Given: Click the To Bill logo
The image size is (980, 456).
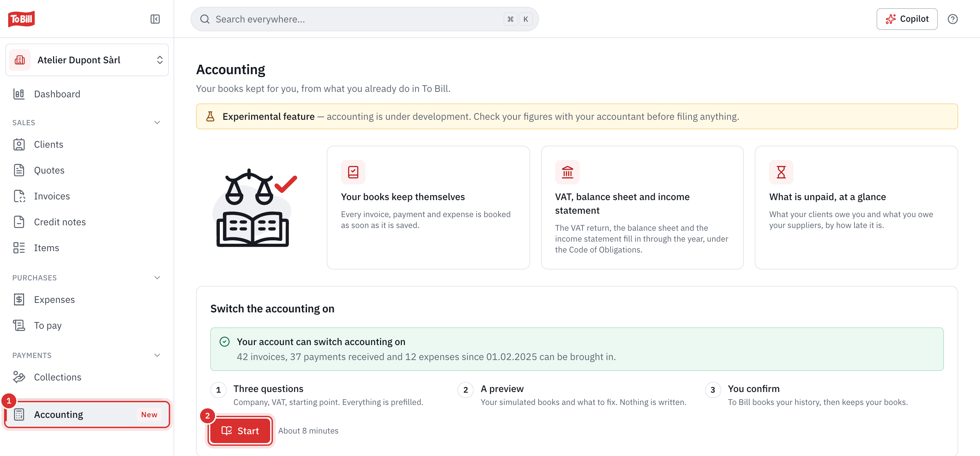Looking at the screenshot, I should 21,19.
